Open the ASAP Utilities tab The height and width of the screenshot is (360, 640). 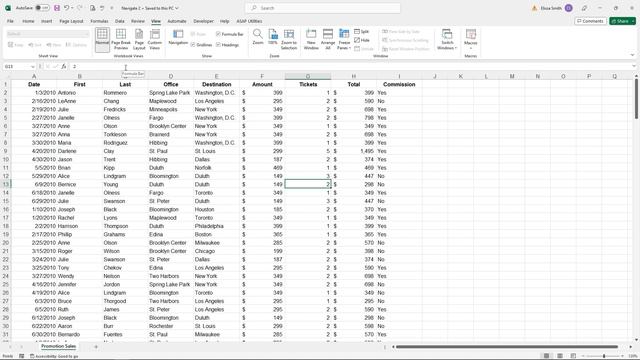click(249, 21)
